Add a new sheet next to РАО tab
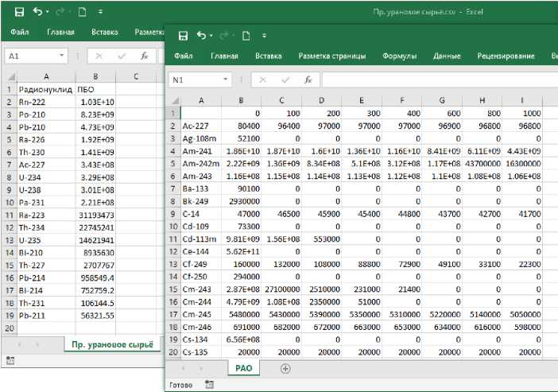This screenshot has width=558, height=392. (x=285, y=368)
